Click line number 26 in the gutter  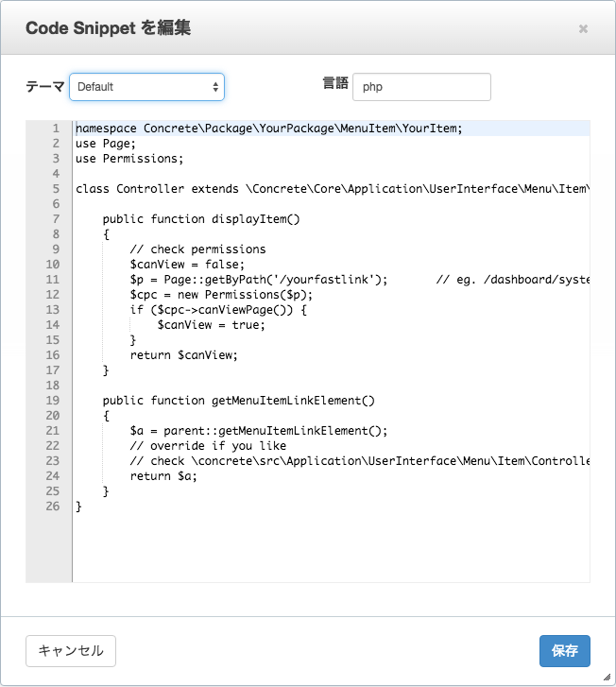click(53, 507)
